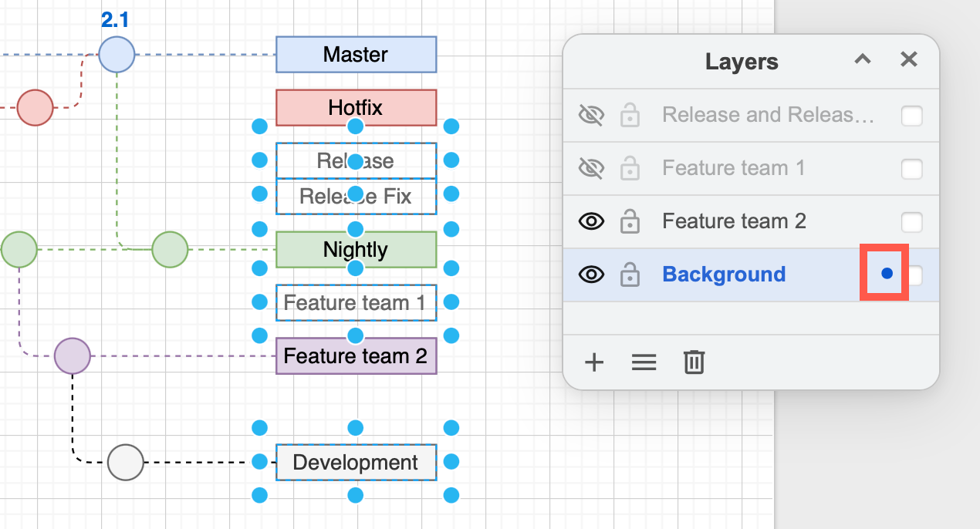Hide the Feature team 2 layer
The width and height of the screenshot is (980, 529).
pyautogui.click(x=590, y=221)
